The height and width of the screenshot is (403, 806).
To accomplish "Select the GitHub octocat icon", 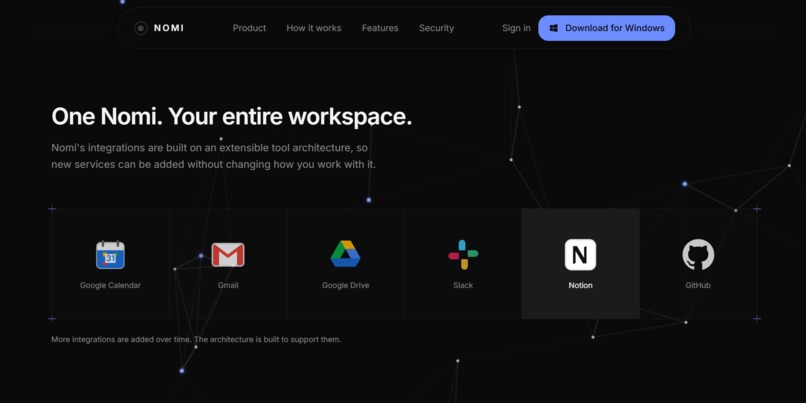I will coord(698,255).
